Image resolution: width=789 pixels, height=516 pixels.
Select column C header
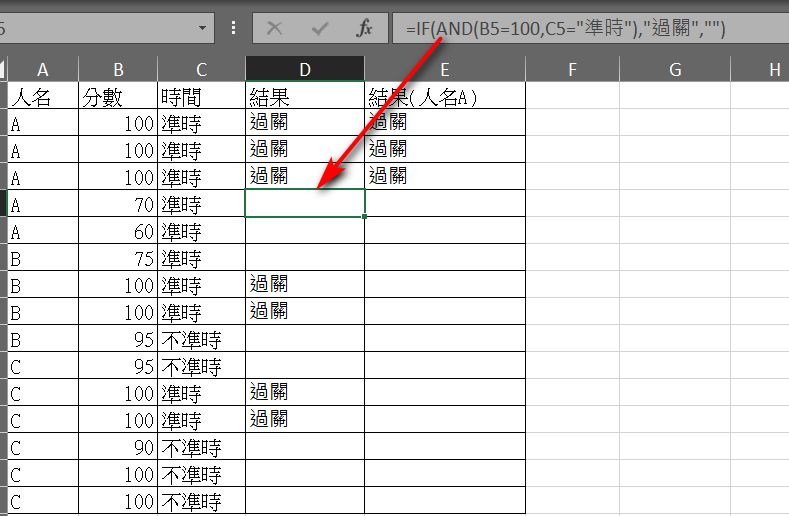tap(201, 69)
